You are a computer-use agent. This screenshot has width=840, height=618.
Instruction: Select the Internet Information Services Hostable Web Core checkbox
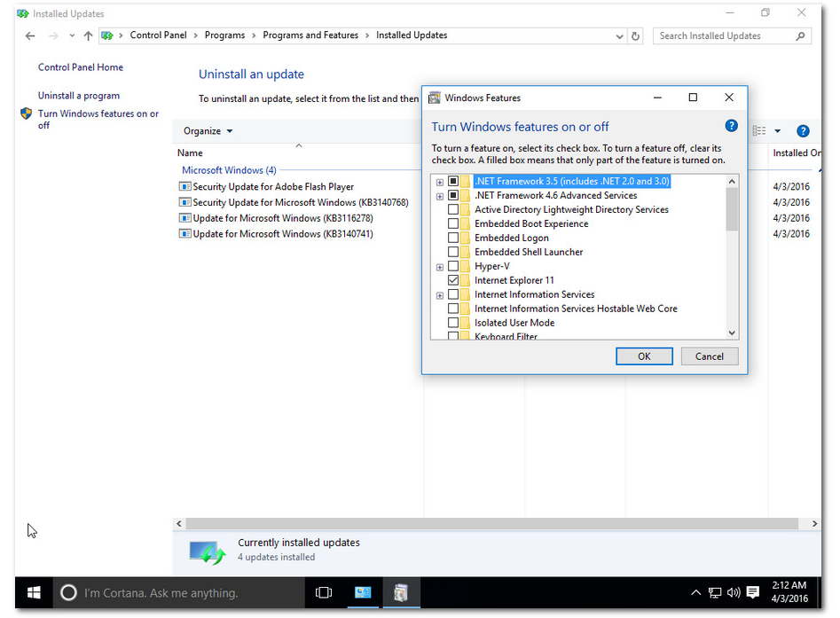pos(453,309)
